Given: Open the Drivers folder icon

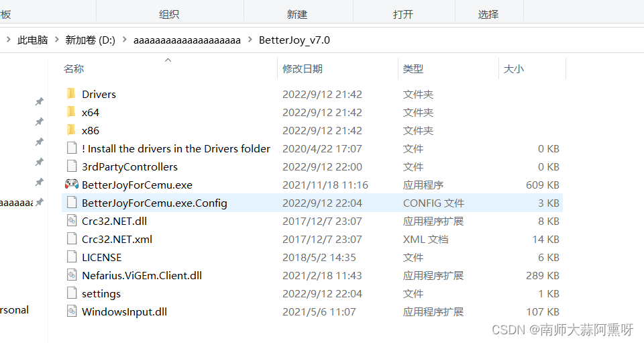Looking at the screenshot, I should click(71, 94).
